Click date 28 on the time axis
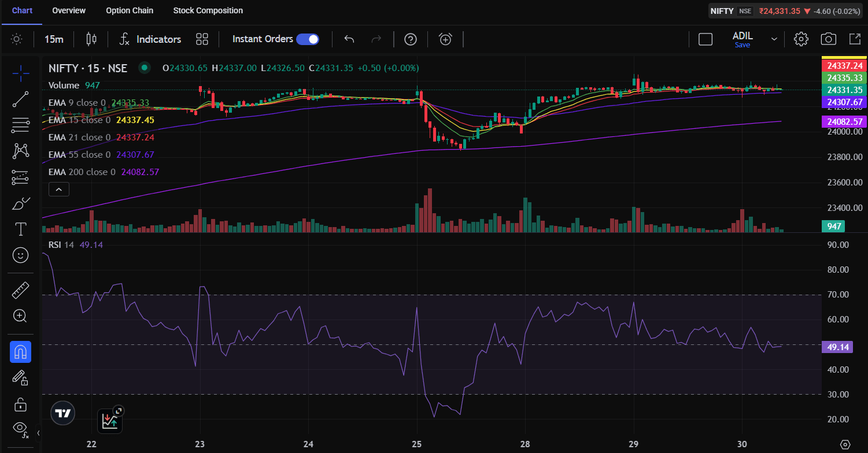 coord(525,444)
